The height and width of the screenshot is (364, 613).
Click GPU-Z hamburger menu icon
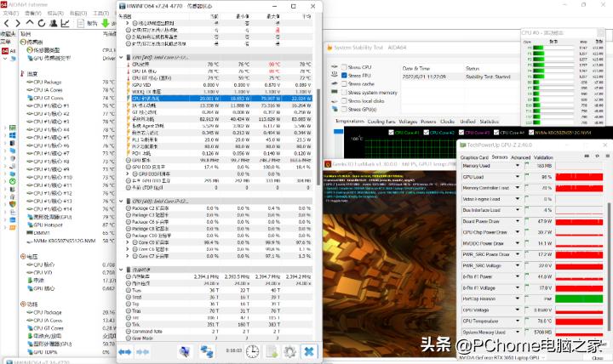[608, 156]
